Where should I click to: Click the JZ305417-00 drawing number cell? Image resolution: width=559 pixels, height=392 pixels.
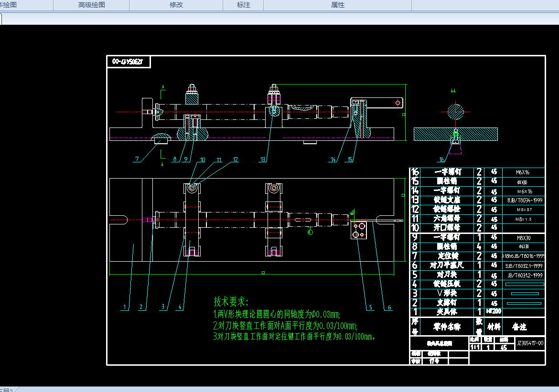pos(530,343)
